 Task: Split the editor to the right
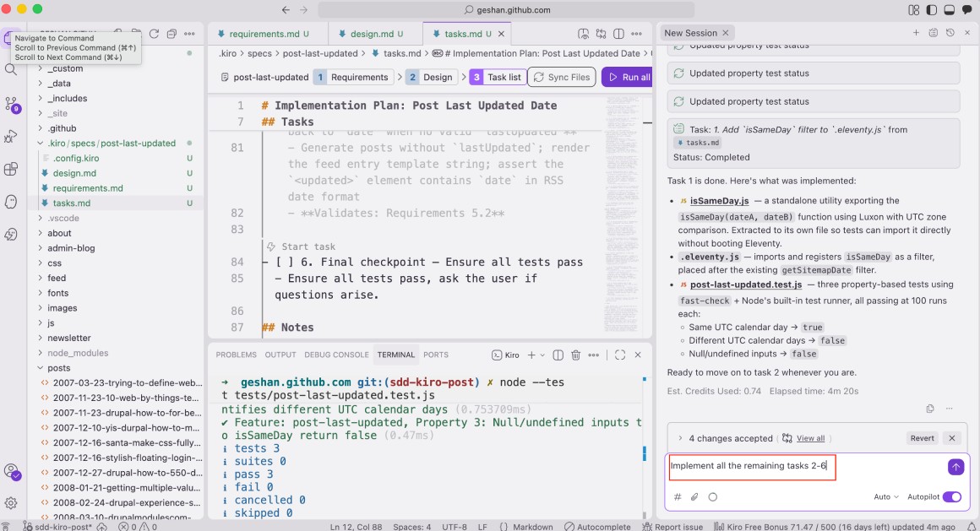point(618,34)
